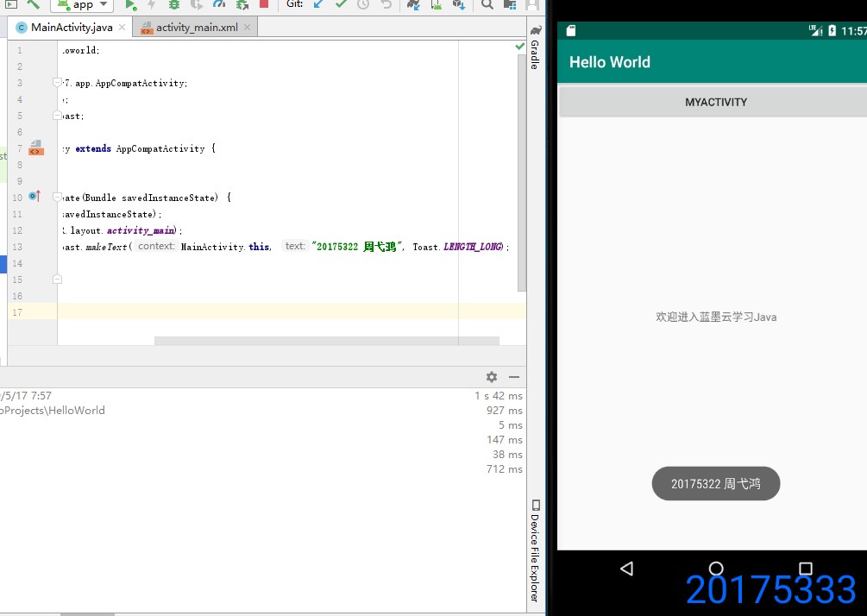The height and width of the screenshot is (616, 867).
Task: Click the "20175322 周弋鸿" string in code
Action: [x=355, y=247]
